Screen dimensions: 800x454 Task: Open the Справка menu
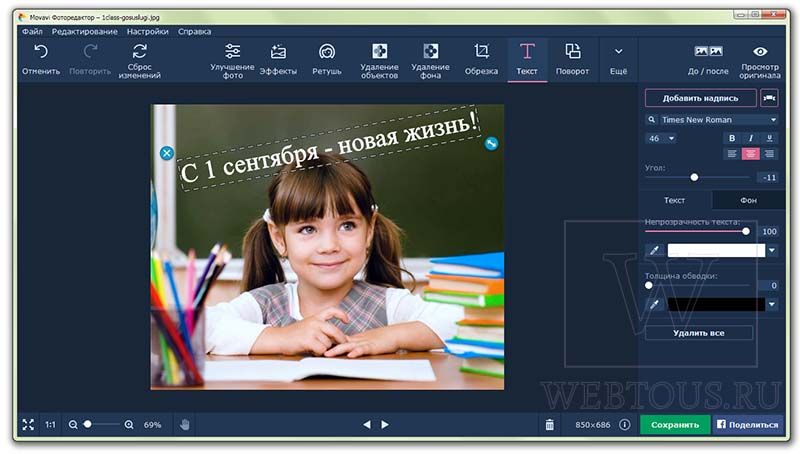[194, 31]
